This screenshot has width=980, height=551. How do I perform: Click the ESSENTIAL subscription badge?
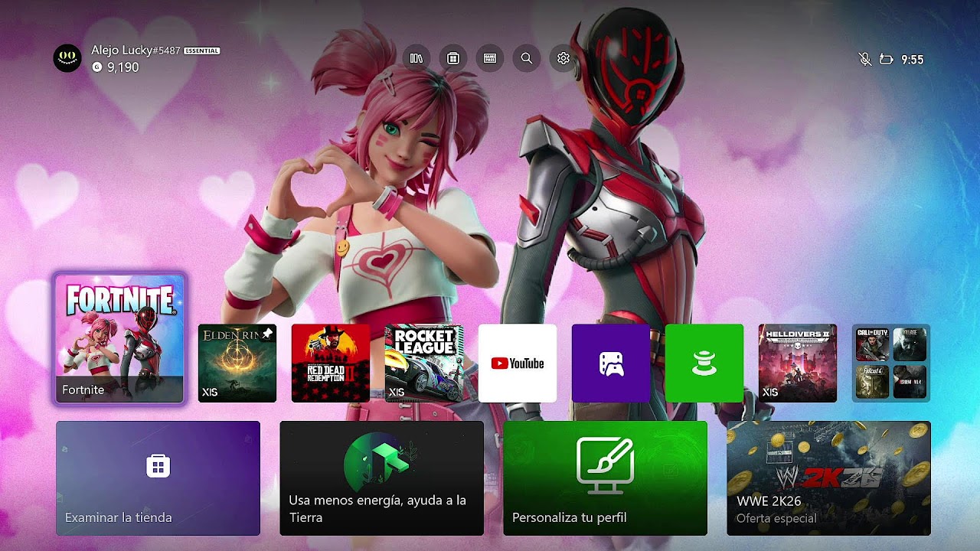pyautogui.click(x=202, y=51)
